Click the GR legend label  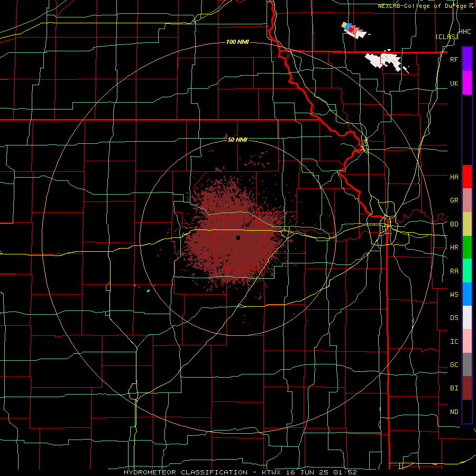(x=454, y=200)
